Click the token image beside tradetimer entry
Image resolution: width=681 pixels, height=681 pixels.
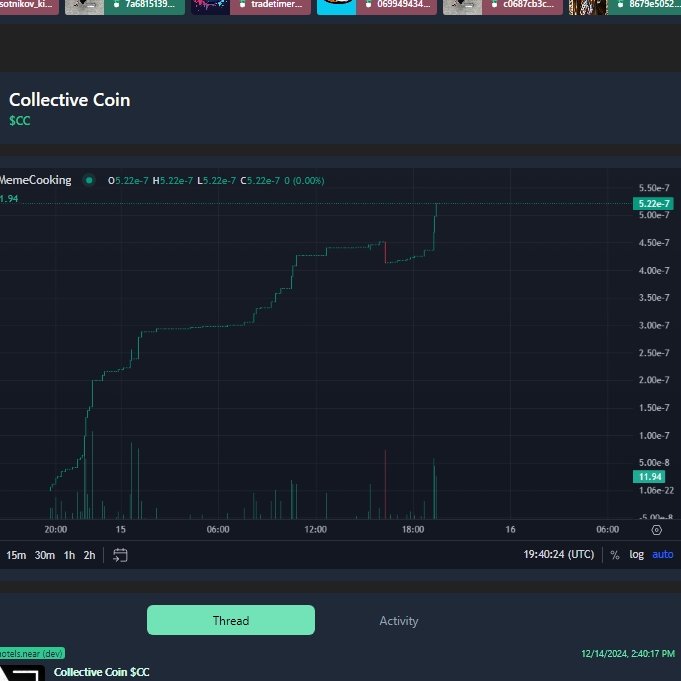pyautogui.click(x=211, y=6)
